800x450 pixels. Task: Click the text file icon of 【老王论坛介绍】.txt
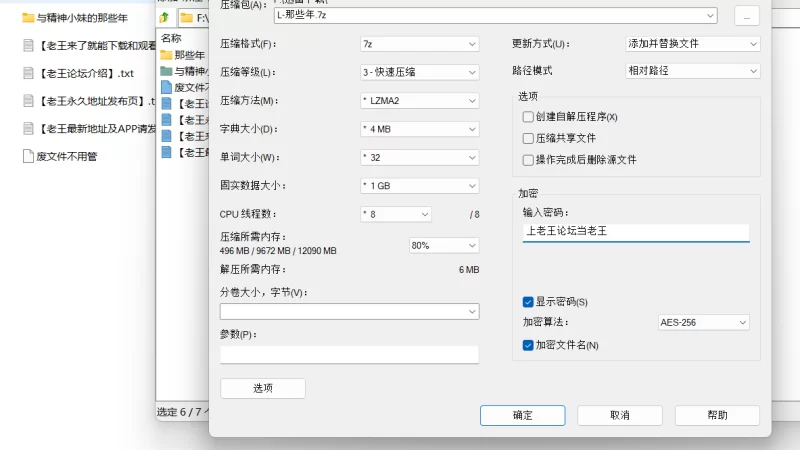click(x=29, y=73)
